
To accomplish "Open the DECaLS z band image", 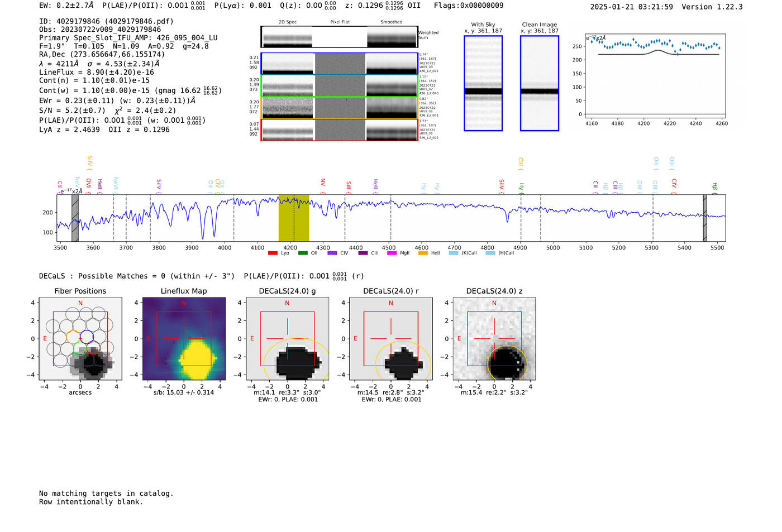I will 494,339.
